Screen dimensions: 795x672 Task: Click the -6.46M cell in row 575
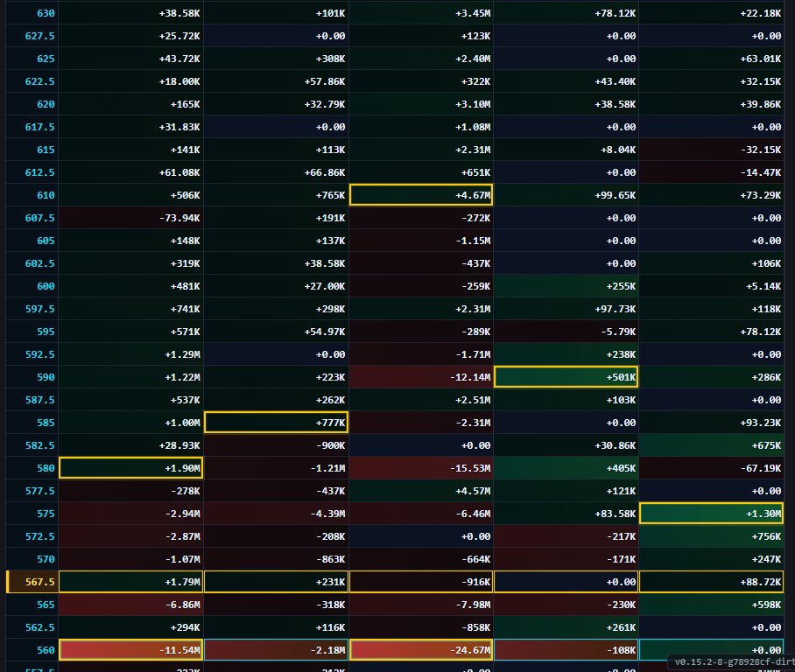421,514
